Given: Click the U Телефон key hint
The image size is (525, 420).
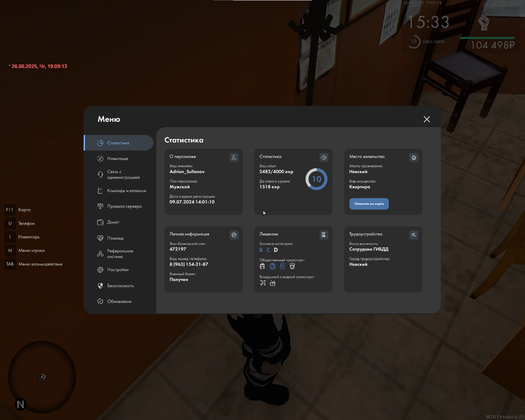Looking at the screenshot, I should pyautogui.click(x=20, y=223).
